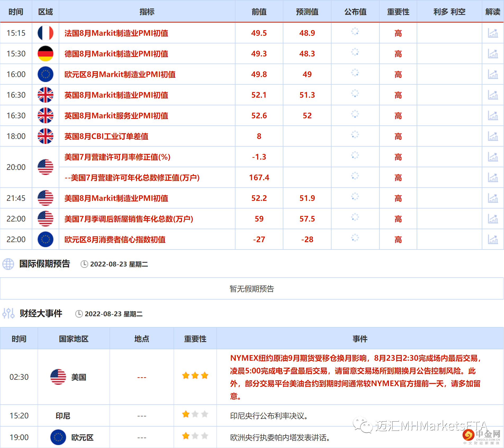Click the 事件 column header
Image resolution: width=504 pixels, height=448 pixels.
[360, 338]
